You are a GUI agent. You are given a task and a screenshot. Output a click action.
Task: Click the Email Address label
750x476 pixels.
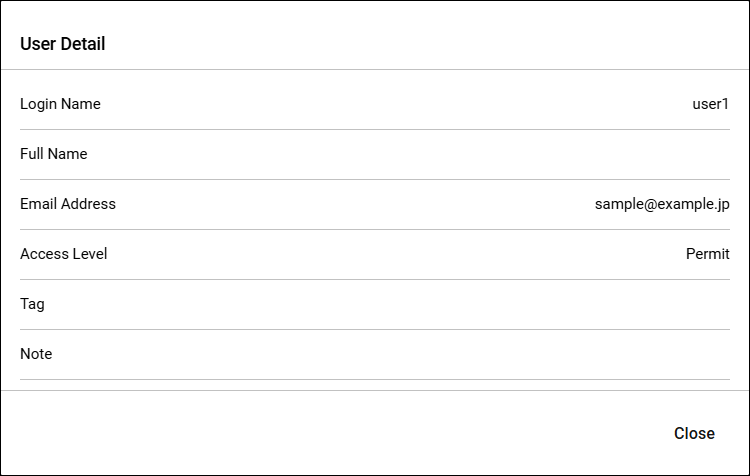tap(68, 204)
